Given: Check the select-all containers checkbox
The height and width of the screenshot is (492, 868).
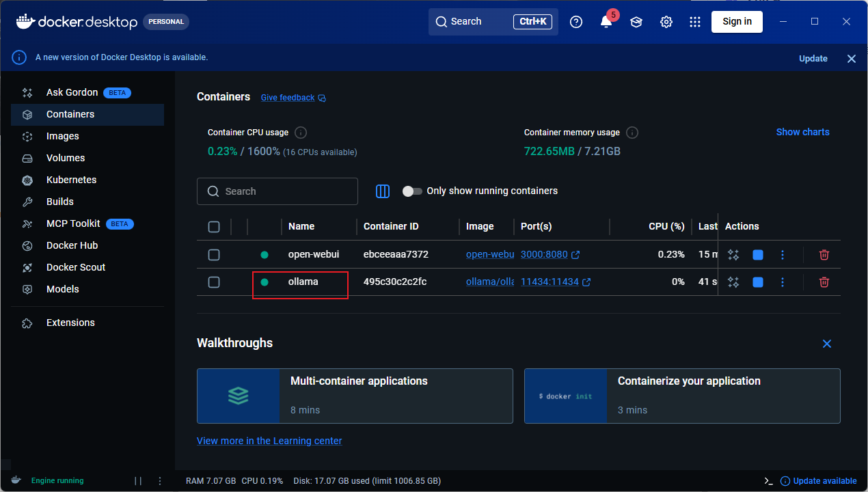Looking at the screenshot, I should (x=214, y=227).
